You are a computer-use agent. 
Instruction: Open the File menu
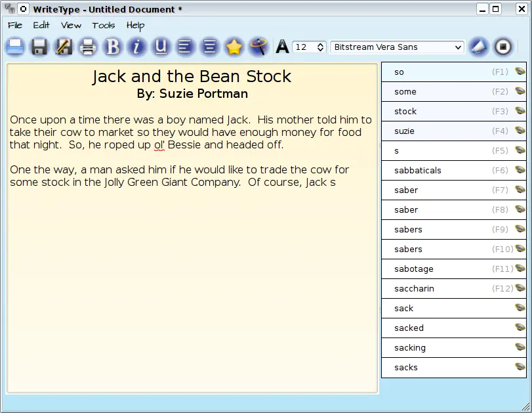(x=15, y=26)
